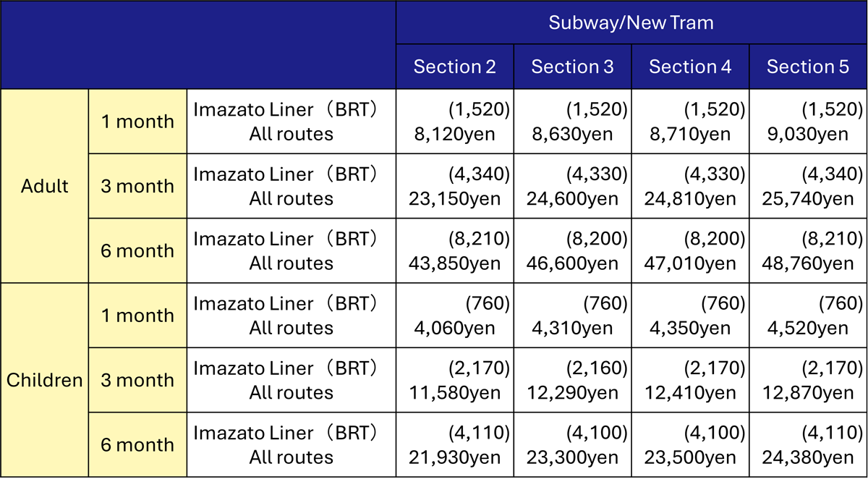Screen dimensions: 868x482
Task: Select Adult 1 month cell
Action: click(137, 122)
